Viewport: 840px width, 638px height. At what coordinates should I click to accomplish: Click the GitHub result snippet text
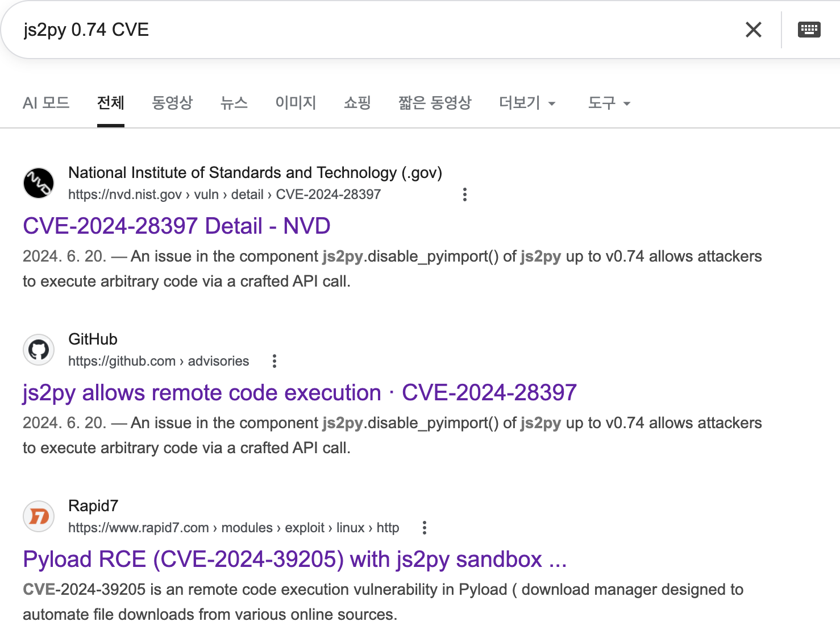pos(392,436)
